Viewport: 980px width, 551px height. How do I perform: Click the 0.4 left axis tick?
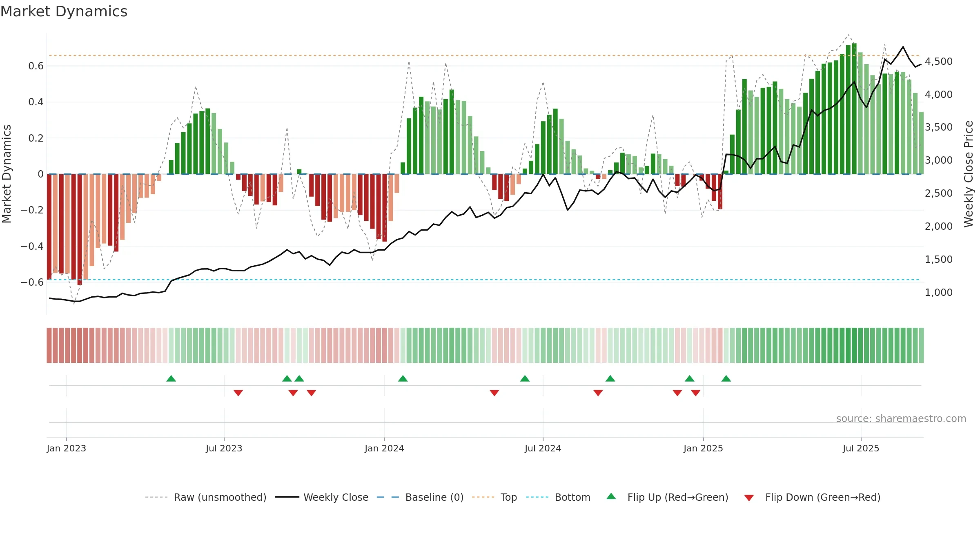[36, 102]
